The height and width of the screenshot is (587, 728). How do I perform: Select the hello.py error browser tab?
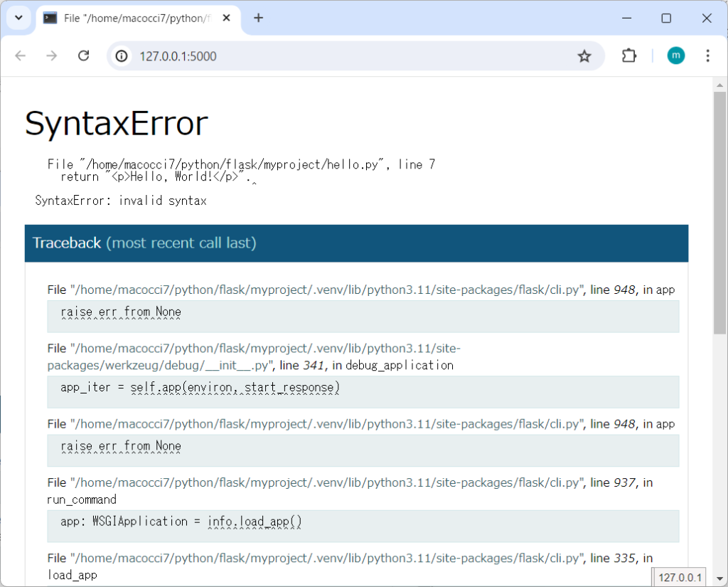135,18
